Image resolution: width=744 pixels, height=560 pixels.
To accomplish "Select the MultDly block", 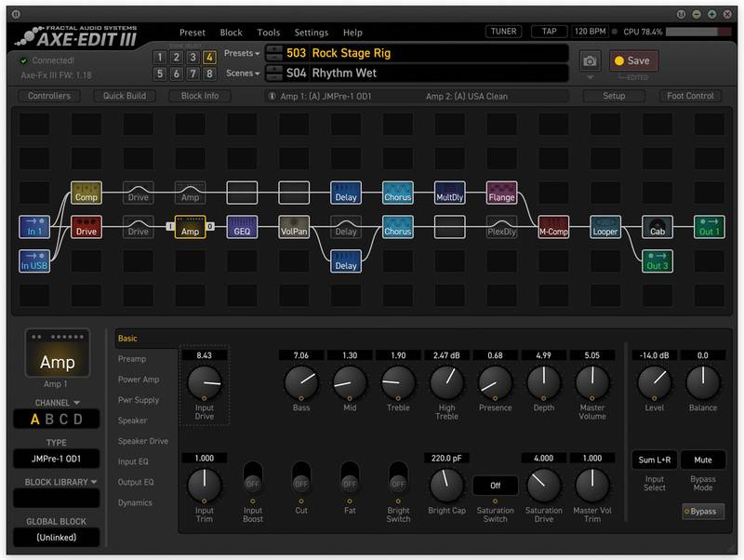I will (x=449, y=193).
